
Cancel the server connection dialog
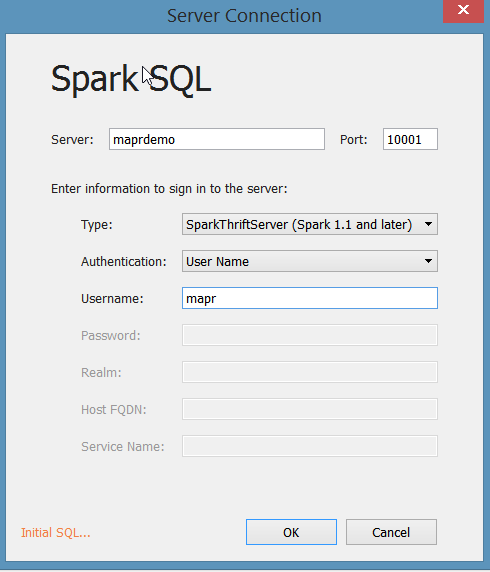(391, 532)
